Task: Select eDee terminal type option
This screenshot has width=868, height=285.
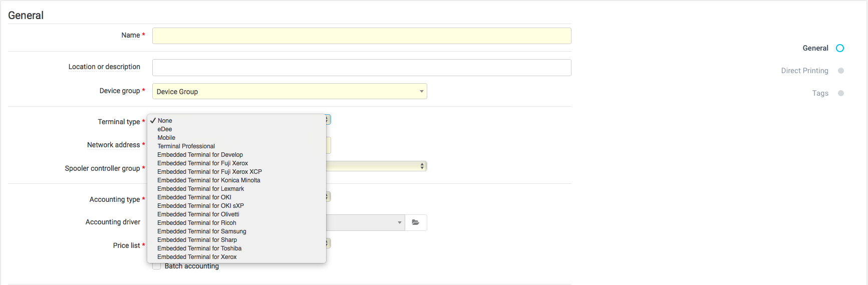Action: coord(165,129)
